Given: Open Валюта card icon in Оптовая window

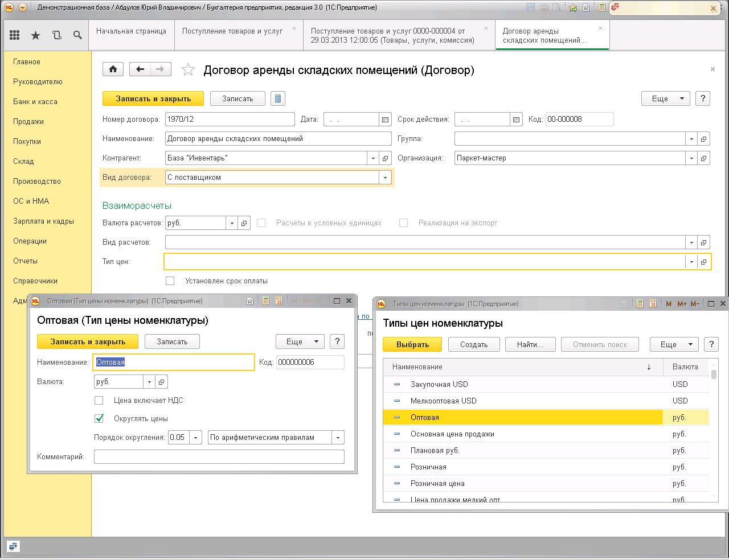Looking at the screenshot, I should (162, 382).
